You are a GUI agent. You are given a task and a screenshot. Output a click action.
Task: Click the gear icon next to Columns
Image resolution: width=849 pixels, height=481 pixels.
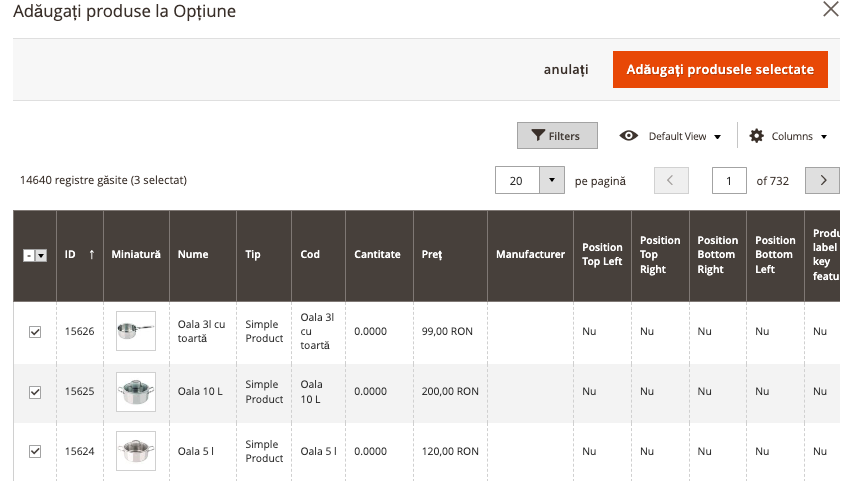coord(756,135)
